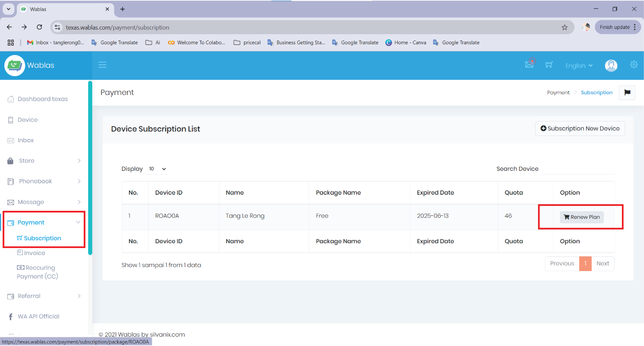Click the Next pagination button
The image size is (644, 346).
[603, 263]
